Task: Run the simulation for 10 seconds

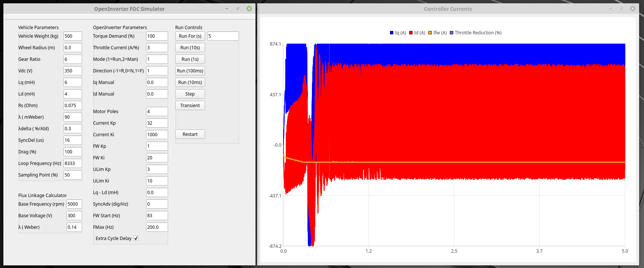Action: 190,48
